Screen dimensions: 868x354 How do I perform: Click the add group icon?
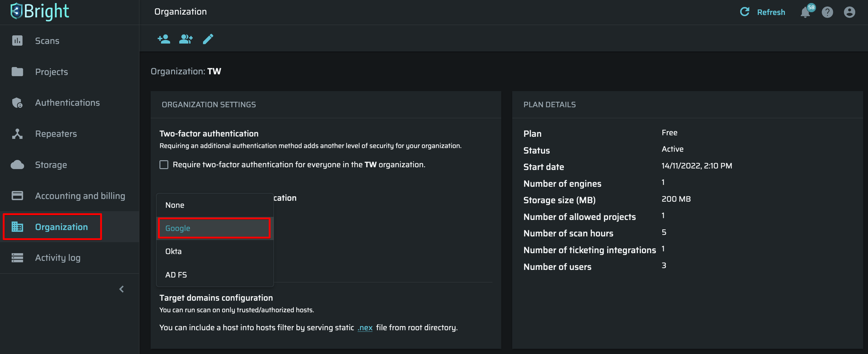coord(186,39)
